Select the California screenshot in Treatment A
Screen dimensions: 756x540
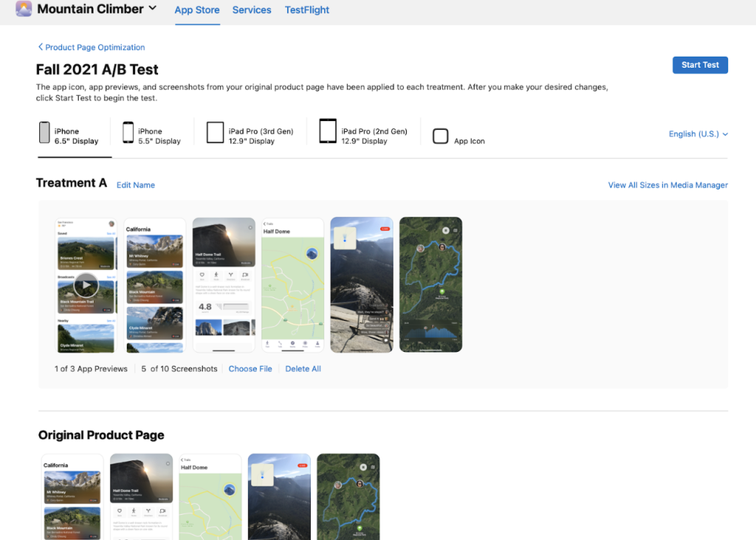155,285
